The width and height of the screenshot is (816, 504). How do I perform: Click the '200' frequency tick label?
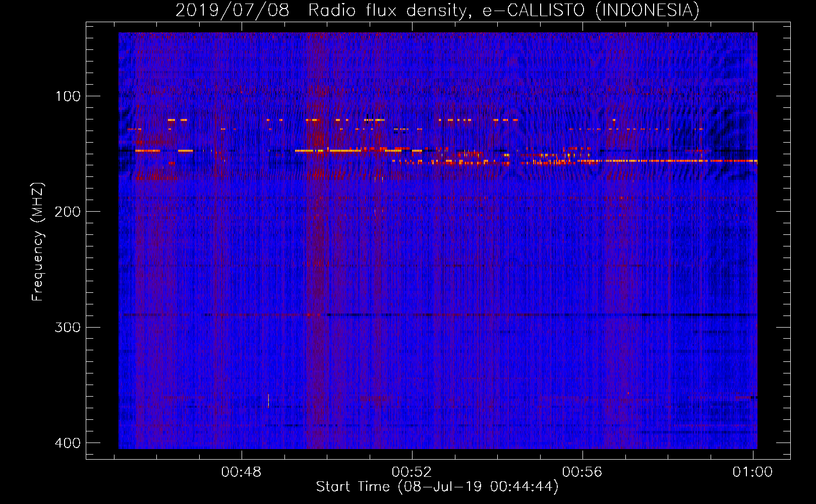click(x=68, y=212)
